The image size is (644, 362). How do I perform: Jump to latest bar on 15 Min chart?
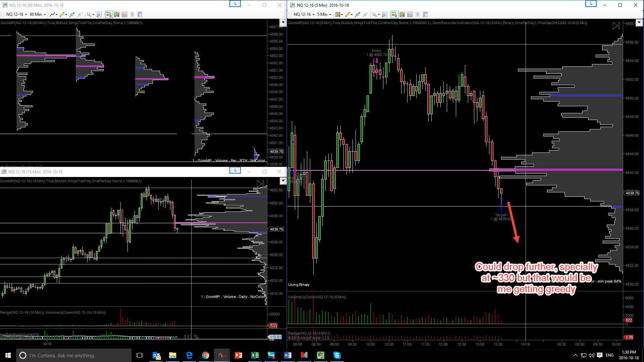[x=261, y=184]
